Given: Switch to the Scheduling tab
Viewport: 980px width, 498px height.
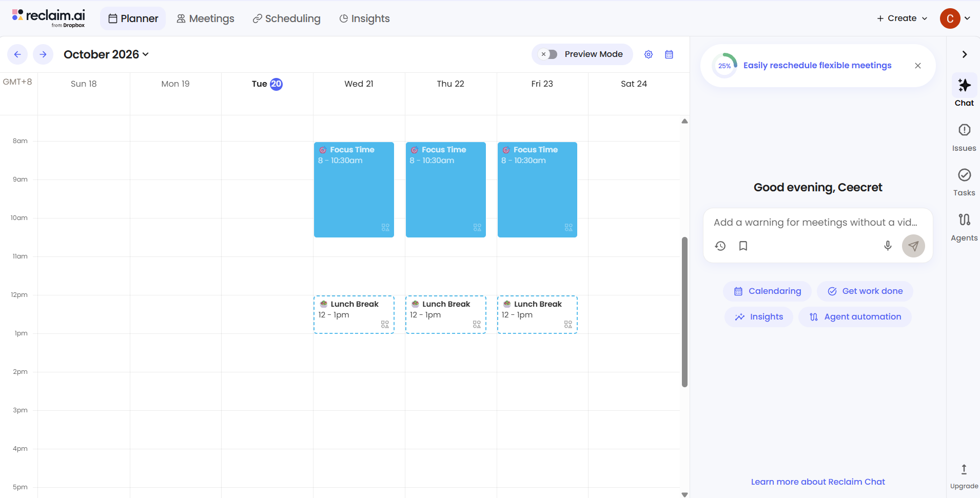Looking at the screenshot, I should point(286,18).
